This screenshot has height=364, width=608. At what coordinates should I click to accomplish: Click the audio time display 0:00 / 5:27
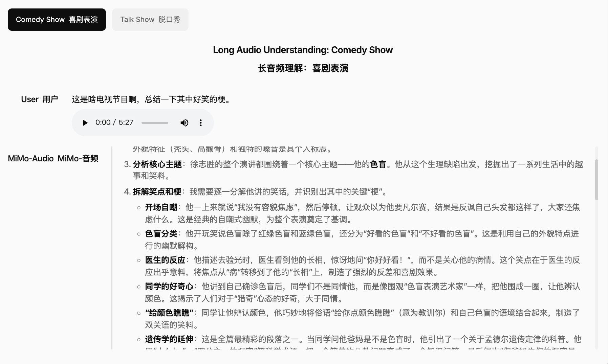[x=114, y=122]
